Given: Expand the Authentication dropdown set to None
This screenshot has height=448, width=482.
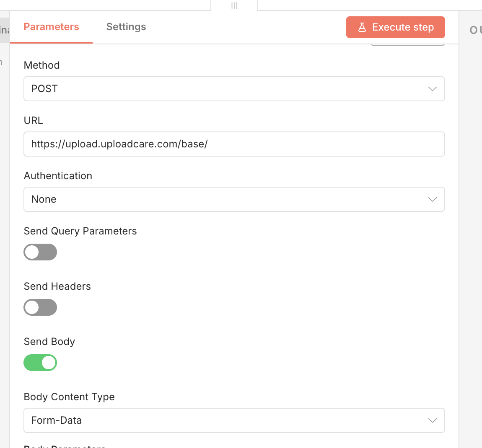Looking at the screenshot, I should 234,199.
